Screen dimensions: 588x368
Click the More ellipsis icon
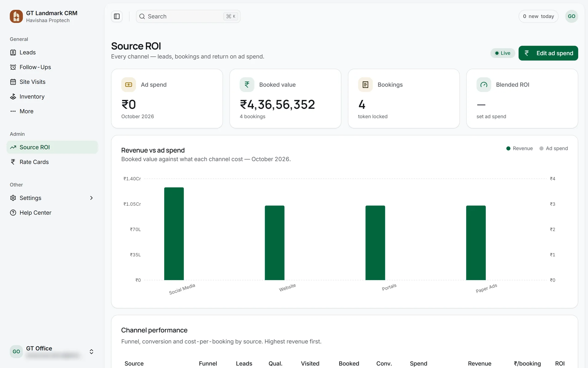click(x=13, y=111)
